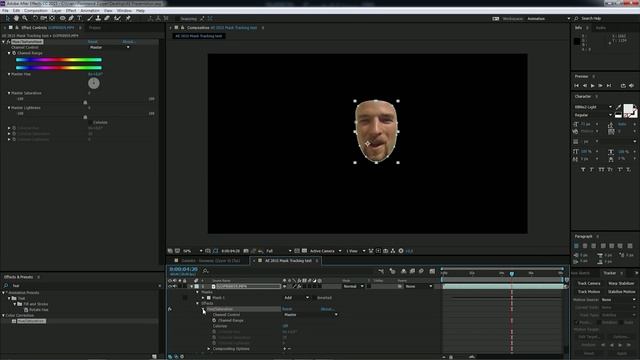Open the Effect menu

71,11
